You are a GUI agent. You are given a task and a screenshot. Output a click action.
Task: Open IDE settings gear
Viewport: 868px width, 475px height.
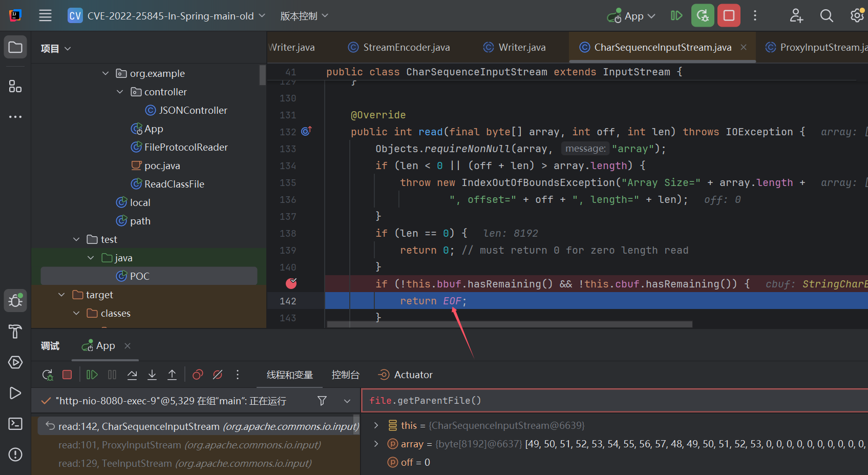click(x=857, y=15)
